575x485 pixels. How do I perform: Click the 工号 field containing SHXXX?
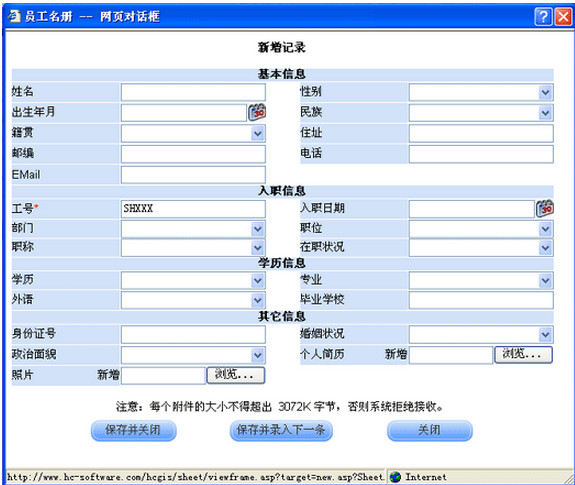(193, 209)
